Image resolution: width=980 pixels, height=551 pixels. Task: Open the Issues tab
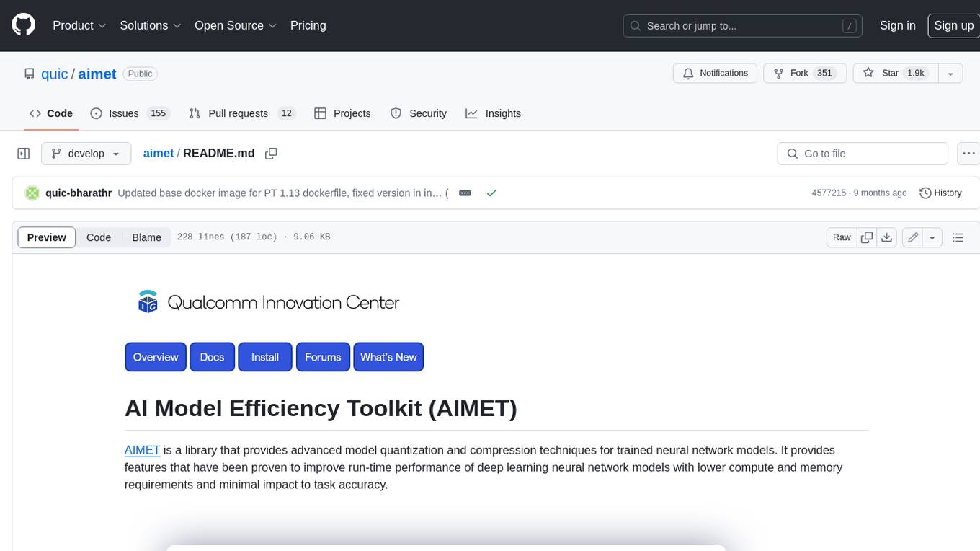tap(129, 113)
